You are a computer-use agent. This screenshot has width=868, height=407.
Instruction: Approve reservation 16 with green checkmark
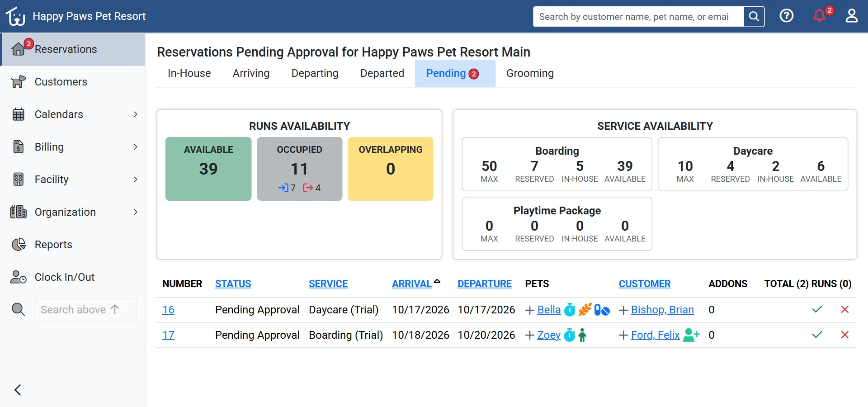coord(817,310)
